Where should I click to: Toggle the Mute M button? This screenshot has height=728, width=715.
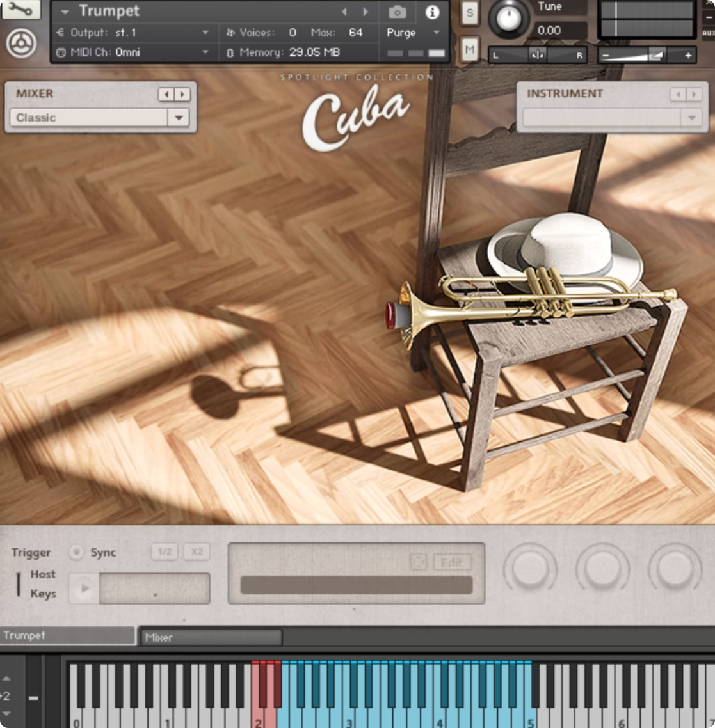(469, 49)
